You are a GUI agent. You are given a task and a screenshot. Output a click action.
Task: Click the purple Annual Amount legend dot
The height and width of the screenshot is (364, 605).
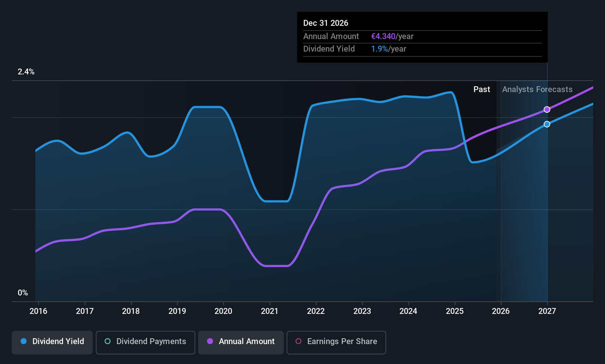210,341
